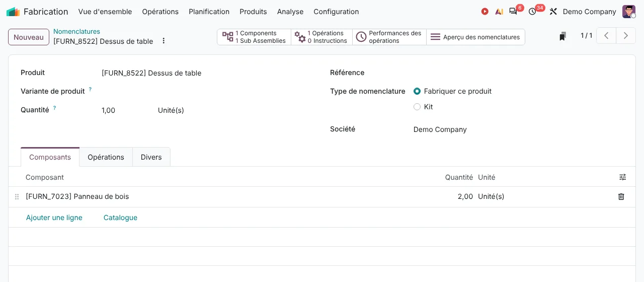Click the bookmark icon near pager
644x282 pixels.
pyautogui.click(x=563, y=36)
